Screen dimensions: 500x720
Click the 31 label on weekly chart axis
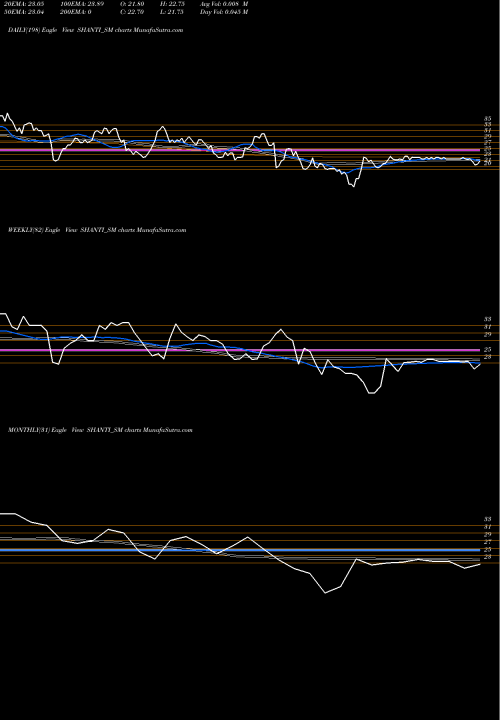(x=487, y=327)
